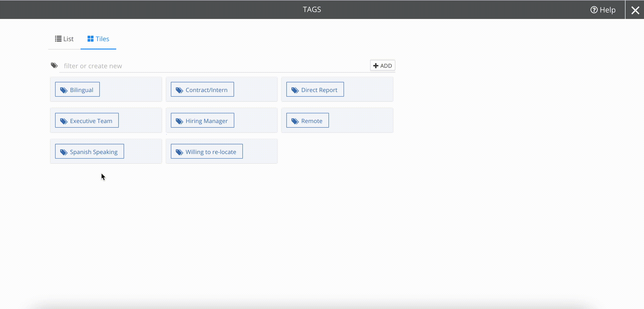Screen dimensions: 644x309
Task: Click the tag icon in Willing to re-locate tile
Action: (179, 152)
